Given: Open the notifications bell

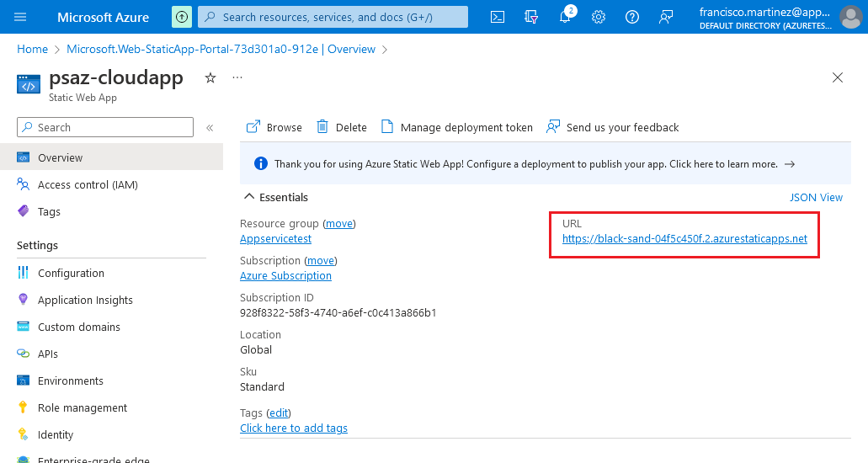Looking at the screenshot, I should tap(565, 17).
